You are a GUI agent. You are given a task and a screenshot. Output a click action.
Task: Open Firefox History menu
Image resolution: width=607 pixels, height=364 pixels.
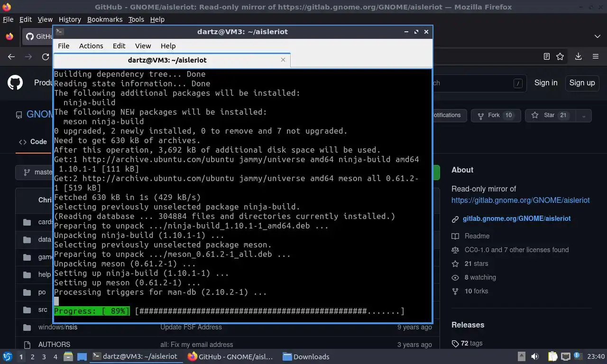pyautogui.click(x=70, y=19)
